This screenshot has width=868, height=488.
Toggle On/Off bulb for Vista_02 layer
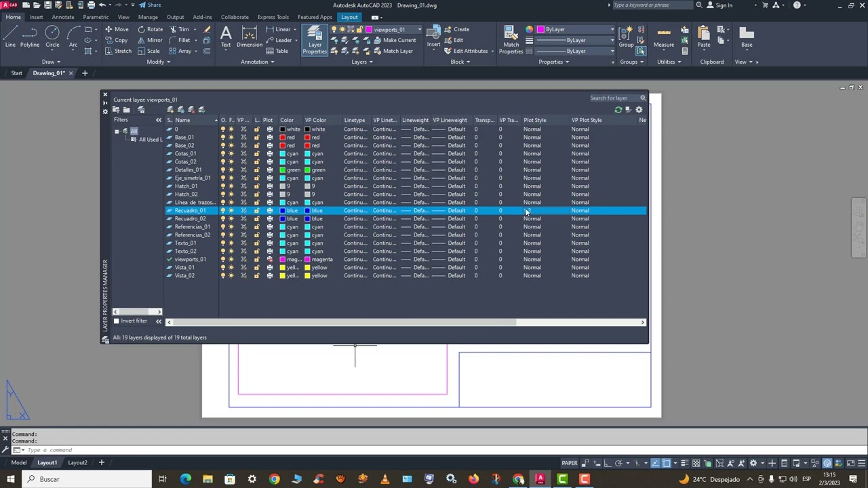click(x=223, y=276)
